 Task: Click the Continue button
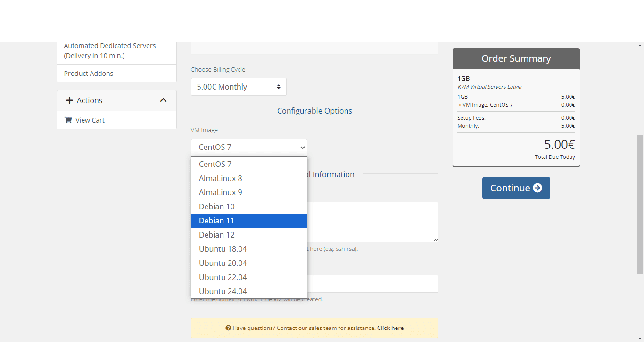tap(516, 188)
